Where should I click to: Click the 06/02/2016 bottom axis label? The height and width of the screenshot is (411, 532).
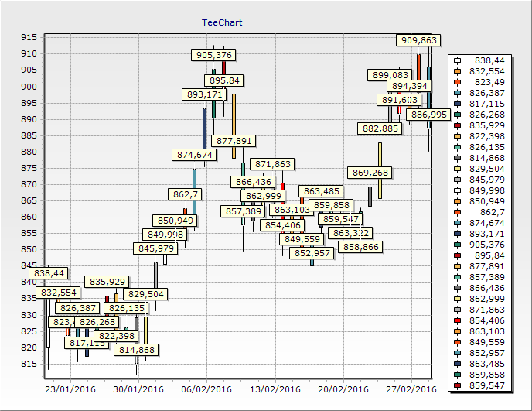pyautogui.click(x=206, y=389)
